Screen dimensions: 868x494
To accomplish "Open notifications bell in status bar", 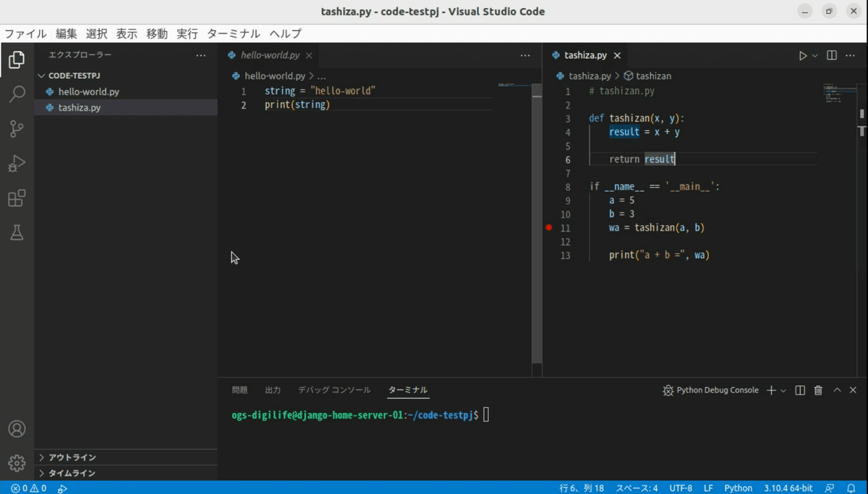I will pos(851,488).
